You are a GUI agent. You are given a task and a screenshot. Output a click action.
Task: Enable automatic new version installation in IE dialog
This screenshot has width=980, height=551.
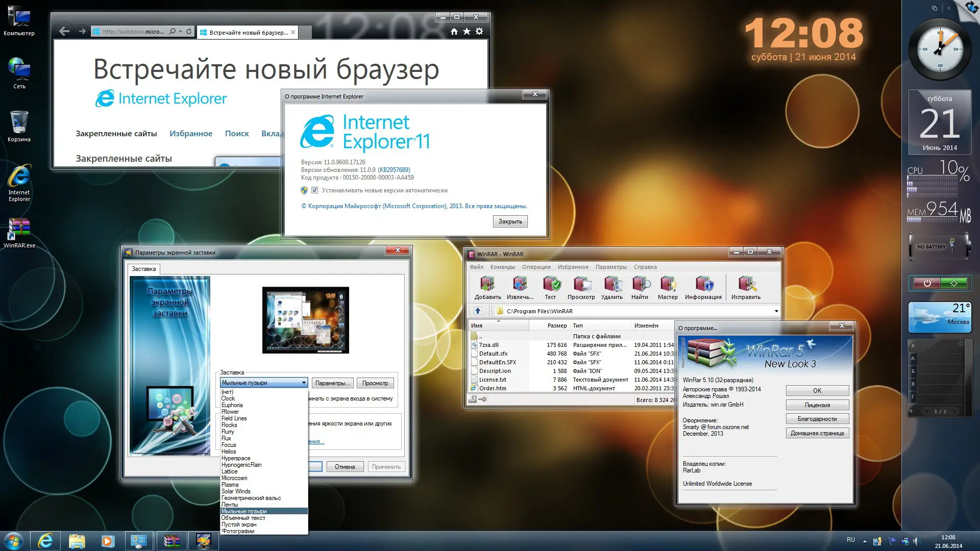(314, 190)
